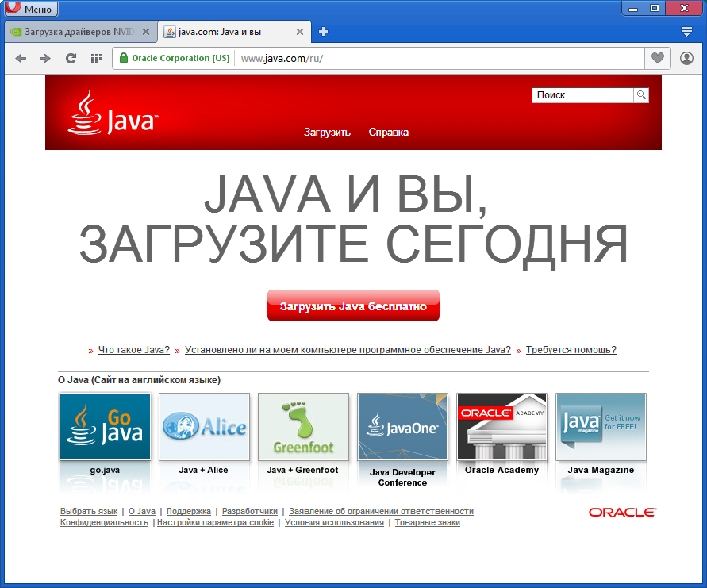Close the java.com tab
The image size is (707, 588).
(300, 32)
